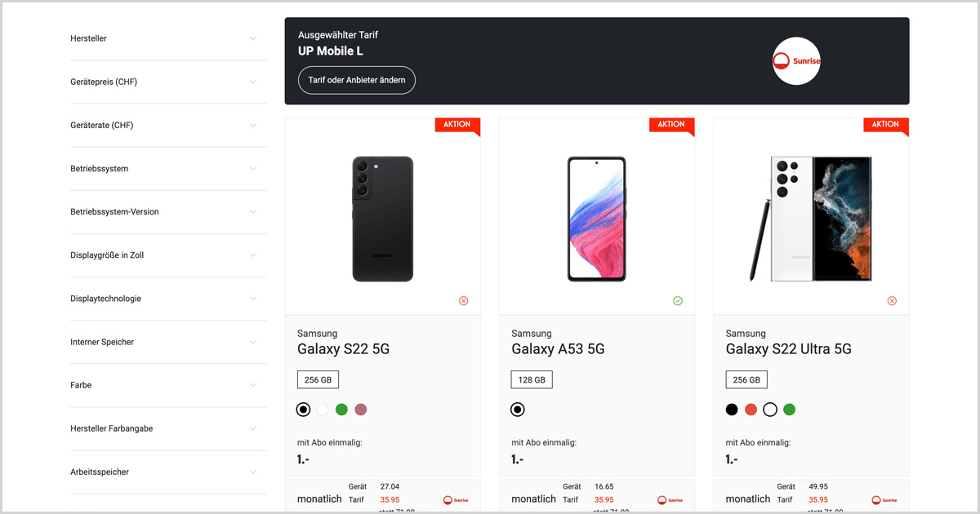Choose 256 GB storage for Galaxy S22 5G

coord(318,379)
